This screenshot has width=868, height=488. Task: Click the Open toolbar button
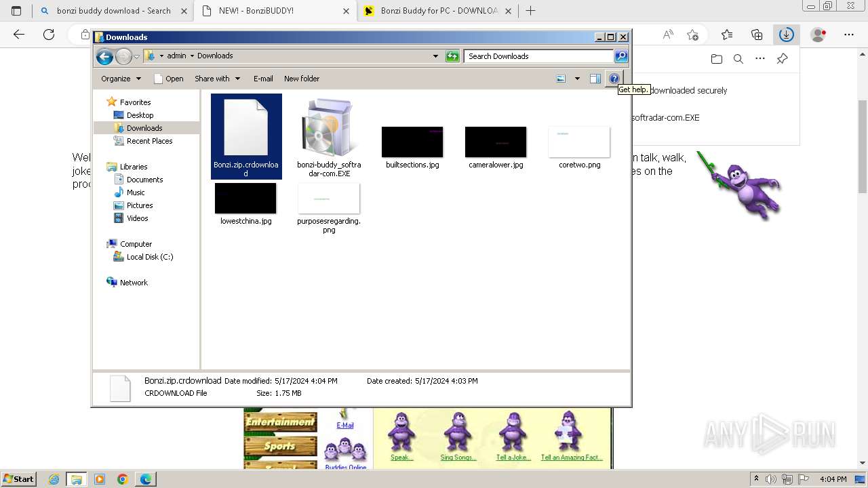[x=169, y=79]
